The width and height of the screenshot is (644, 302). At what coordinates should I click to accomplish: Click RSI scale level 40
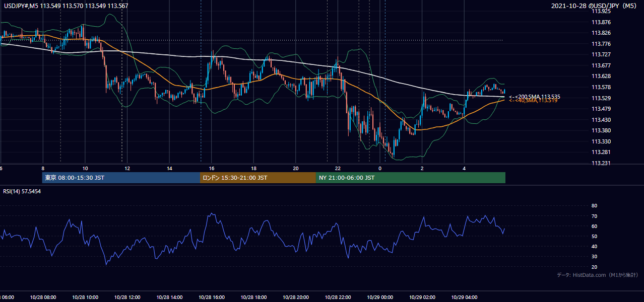pyautogui.click(x=594, y=246)
